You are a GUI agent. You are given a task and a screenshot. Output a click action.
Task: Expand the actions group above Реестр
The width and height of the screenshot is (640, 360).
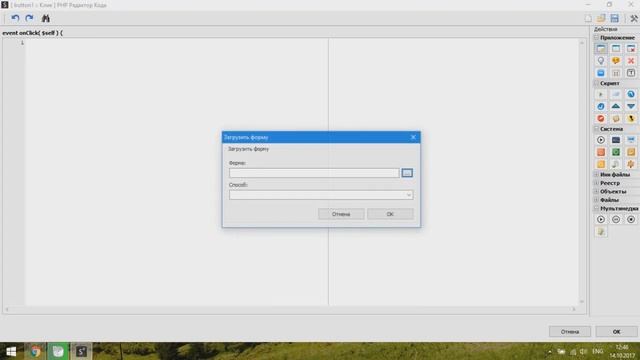(x=596, y=175)
